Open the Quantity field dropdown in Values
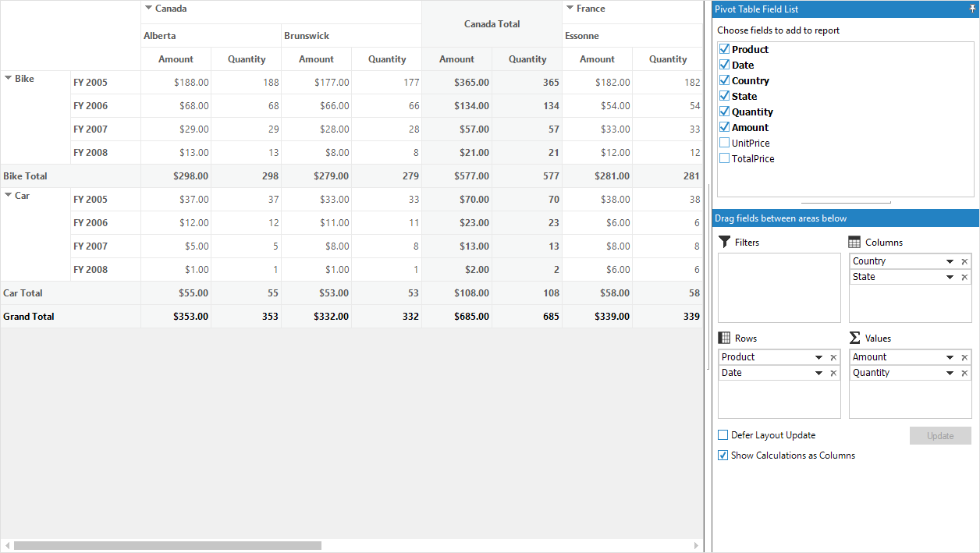980x553 pixels. coord(950,374)
